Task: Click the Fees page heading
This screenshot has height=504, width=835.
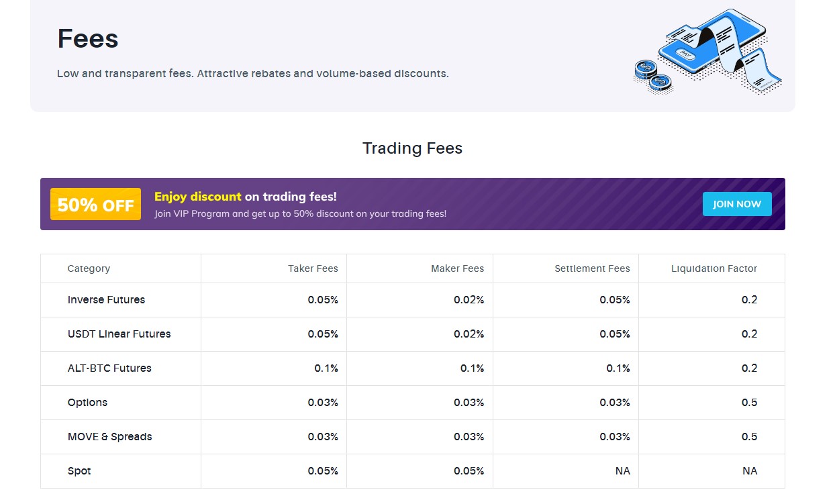Action: [87, 38]
